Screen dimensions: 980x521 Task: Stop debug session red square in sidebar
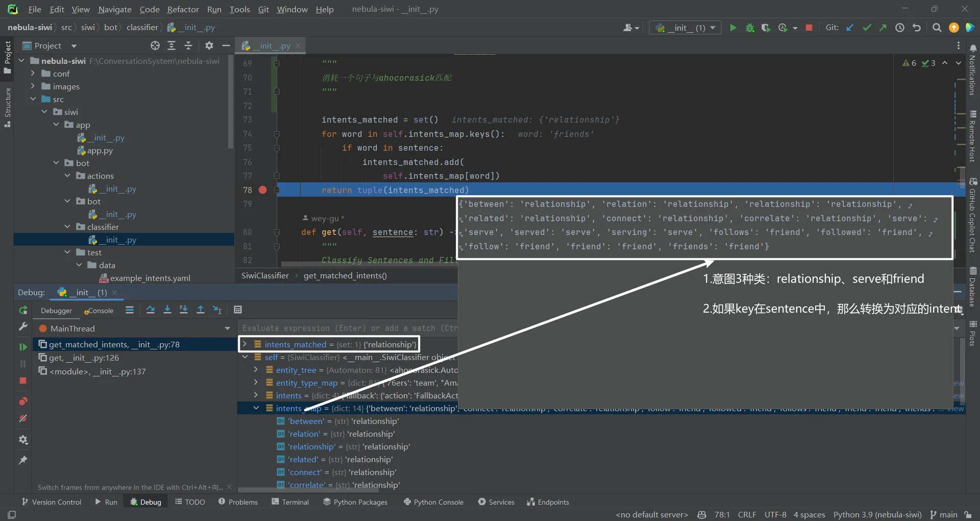click(23, 381)
